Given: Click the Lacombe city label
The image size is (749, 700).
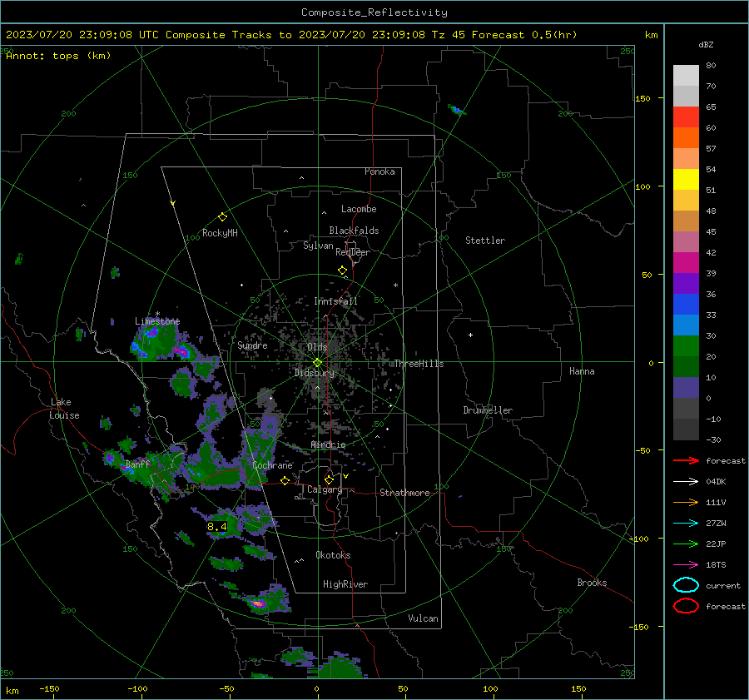Looking at the screenshot, I should click(x=359, y=209).
